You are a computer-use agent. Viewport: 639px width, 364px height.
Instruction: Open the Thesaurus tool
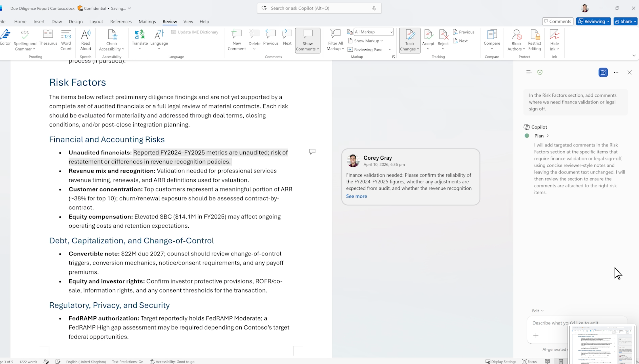pos(48,37)
